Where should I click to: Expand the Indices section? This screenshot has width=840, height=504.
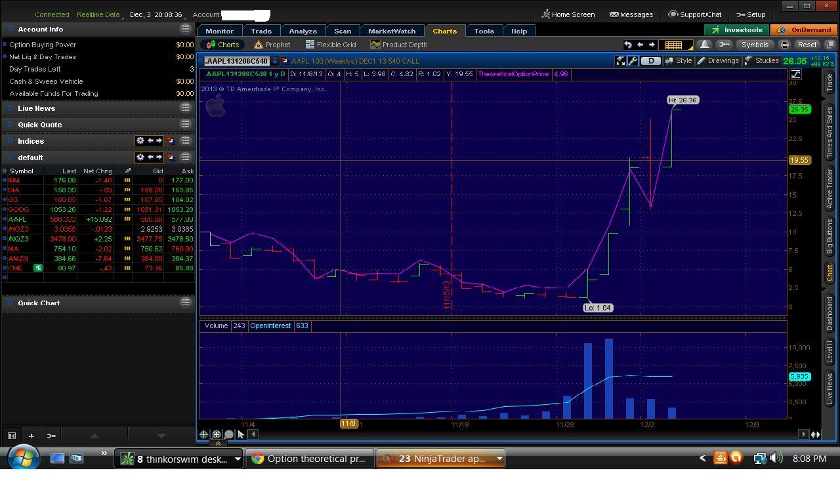tap(10, 140)
